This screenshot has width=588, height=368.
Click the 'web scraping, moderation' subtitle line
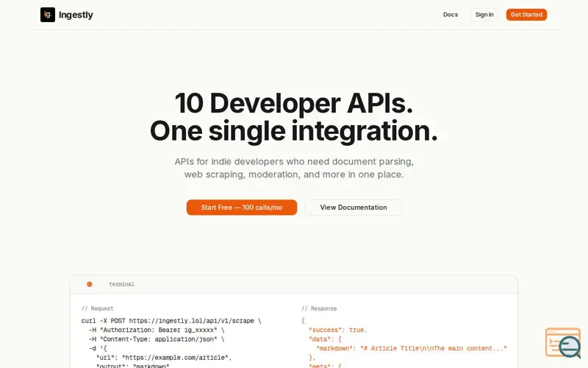click(x=293, y=174)
